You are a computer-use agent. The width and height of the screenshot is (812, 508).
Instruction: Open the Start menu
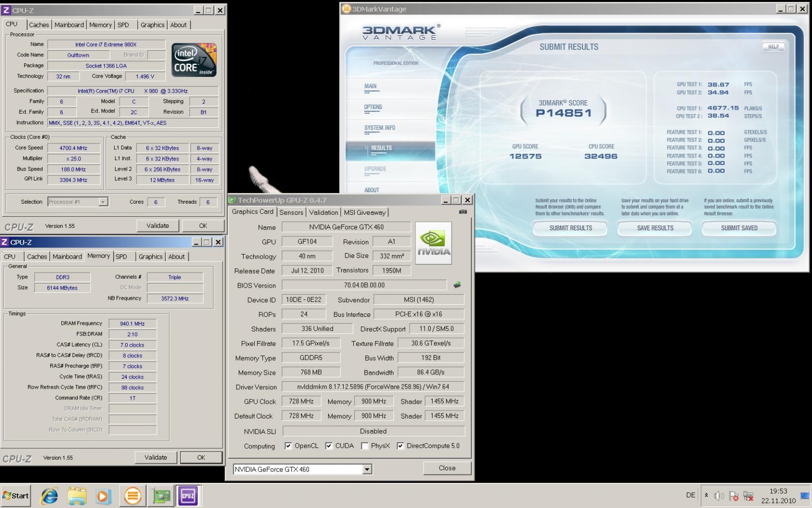pos(16,496)
